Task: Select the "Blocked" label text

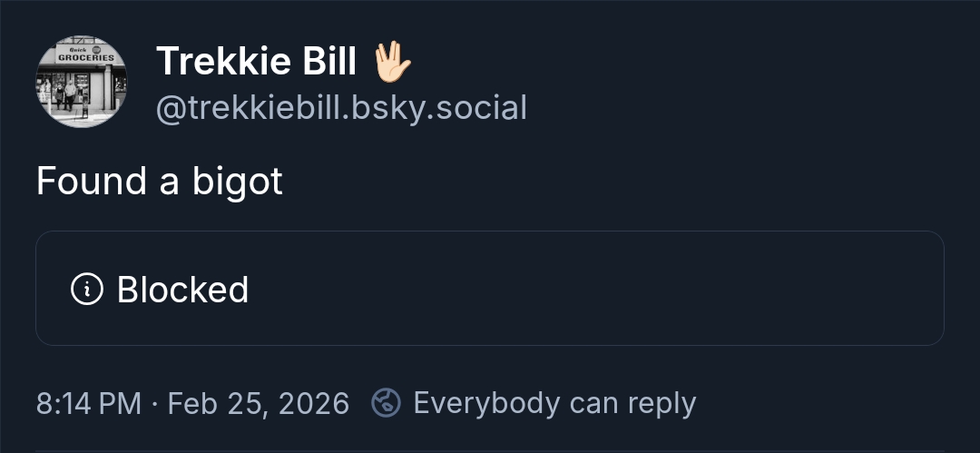Action: click(x=182, y=290)
